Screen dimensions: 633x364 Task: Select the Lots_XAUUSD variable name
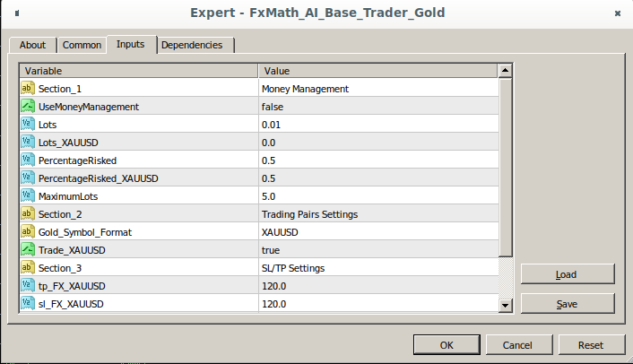[68, 143]
